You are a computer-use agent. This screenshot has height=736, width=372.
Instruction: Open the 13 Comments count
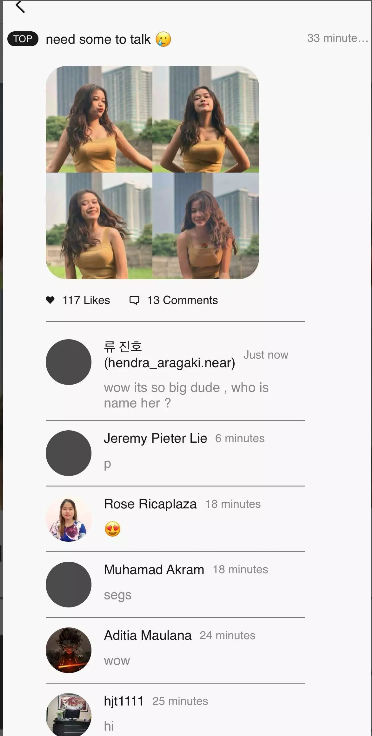tap(182, 300)
